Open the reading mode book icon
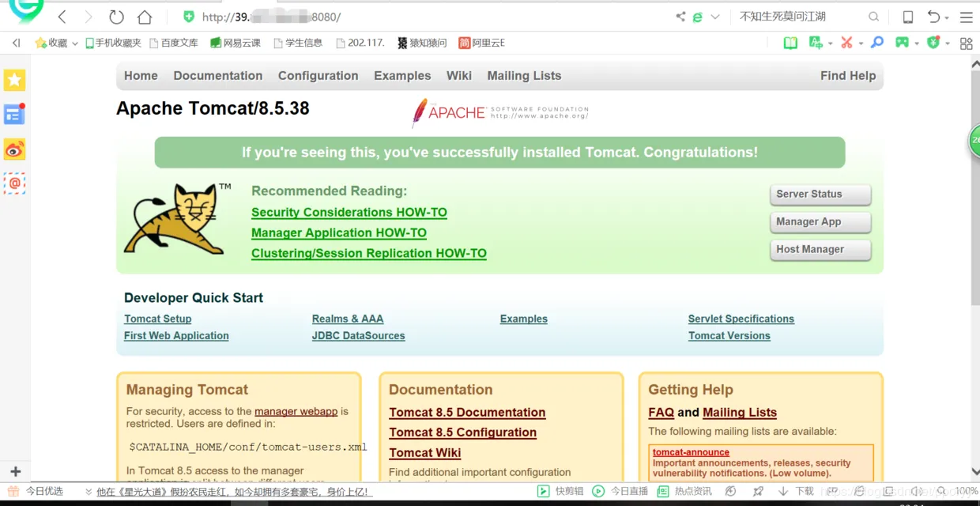The width and height of the screenshot is (980, 506). [x=790, y=43]
